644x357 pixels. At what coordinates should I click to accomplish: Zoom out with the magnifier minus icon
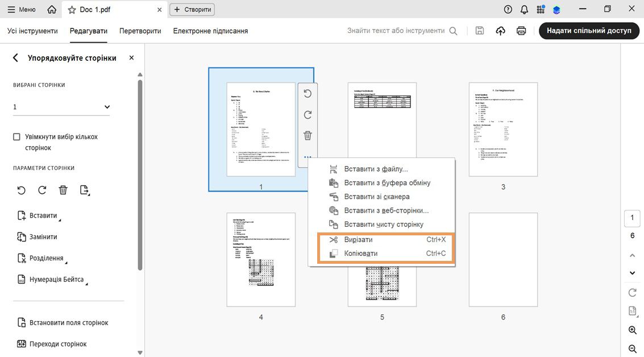click(633, 349)
